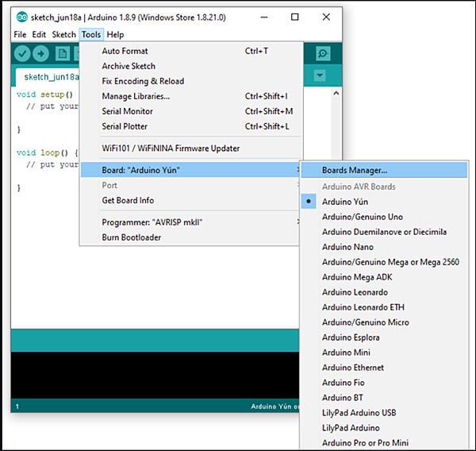
Task: Select the Arduino Yún radio entry
Action: pos(384,202)
